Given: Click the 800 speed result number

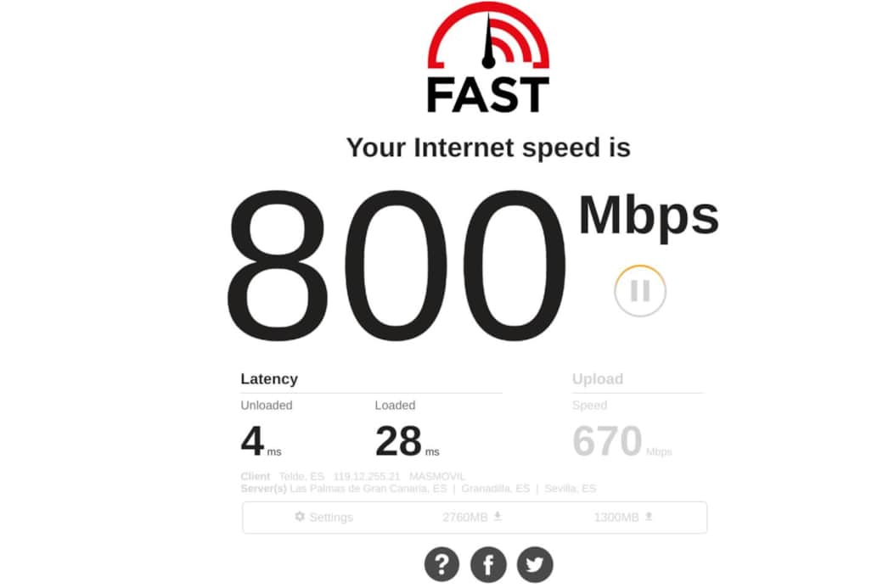Looking at the screenshot, I should (397, 266).
